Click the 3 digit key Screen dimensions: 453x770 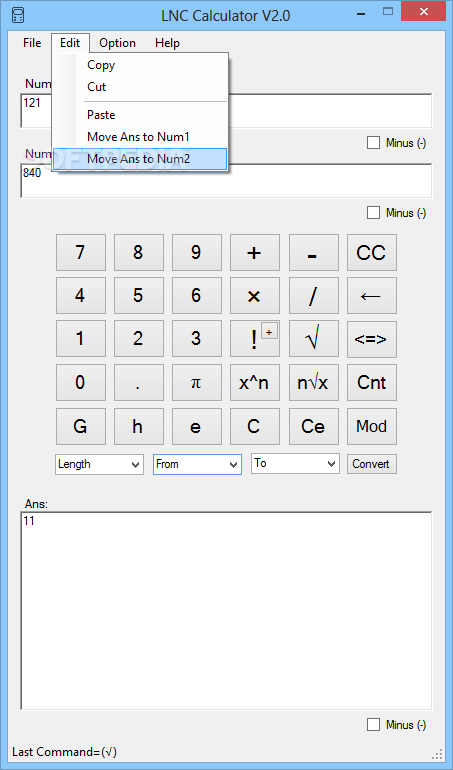tap(197, 339)
